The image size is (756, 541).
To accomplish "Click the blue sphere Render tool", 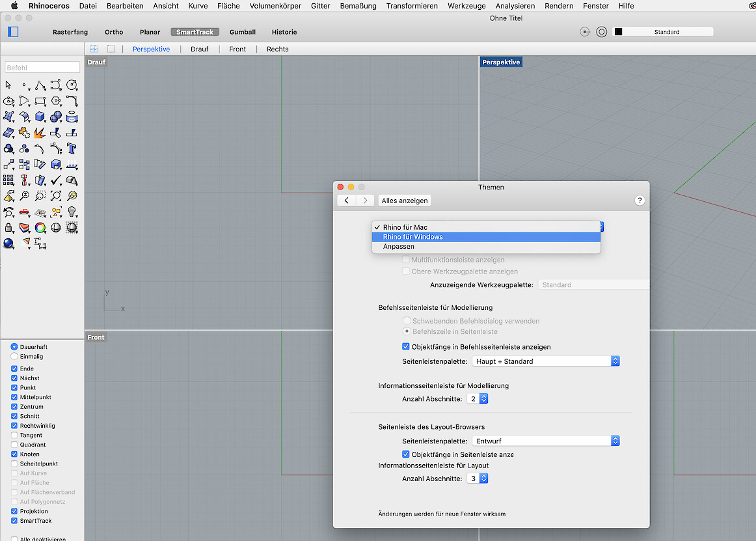I will [8, 243].
